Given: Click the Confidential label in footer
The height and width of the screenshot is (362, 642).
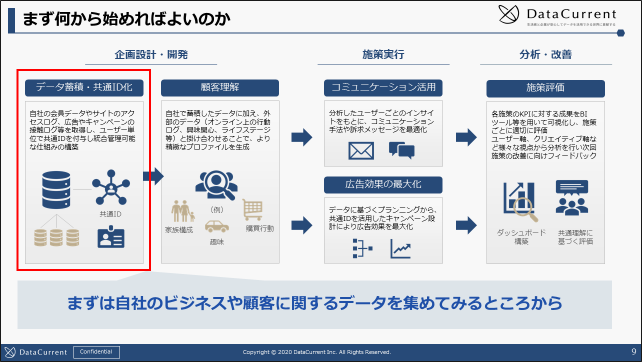Looking at the screenshot, I should 96,352.
